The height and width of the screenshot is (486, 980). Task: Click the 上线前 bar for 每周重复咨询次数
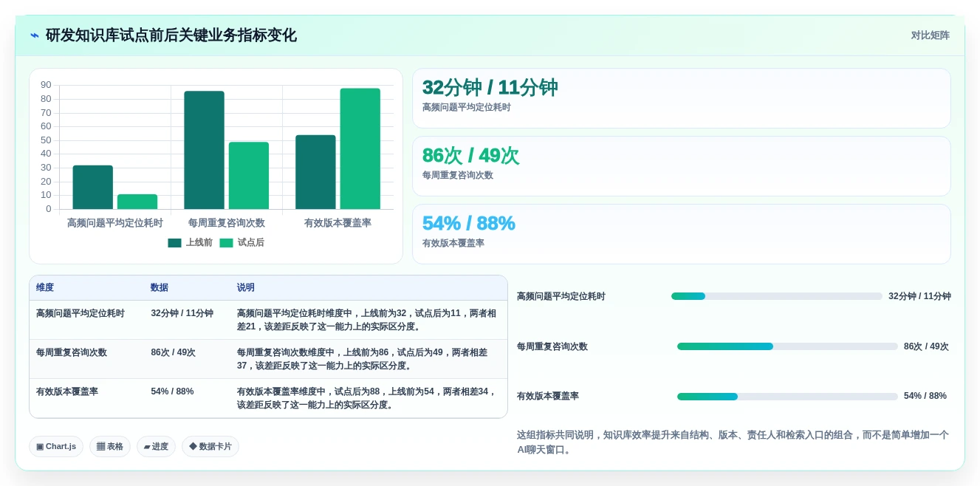205,150
